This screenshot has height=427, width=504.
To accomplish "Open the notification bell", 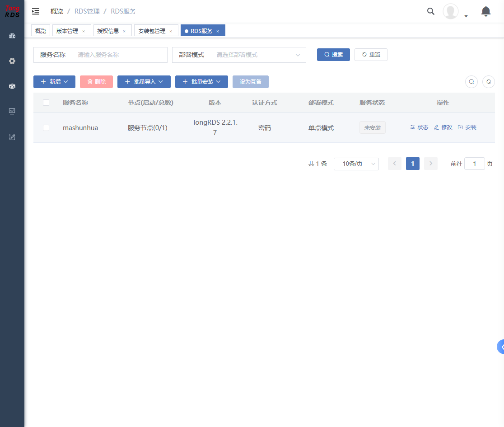I will tap(485, 11).
